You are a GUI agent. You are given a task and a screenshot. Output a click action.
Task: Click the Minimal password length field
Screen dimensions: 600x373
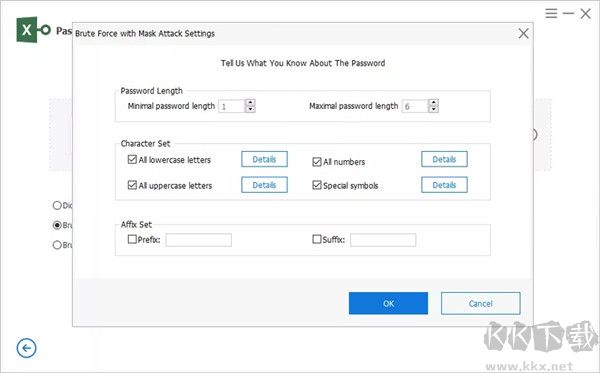tap(232, 106)
